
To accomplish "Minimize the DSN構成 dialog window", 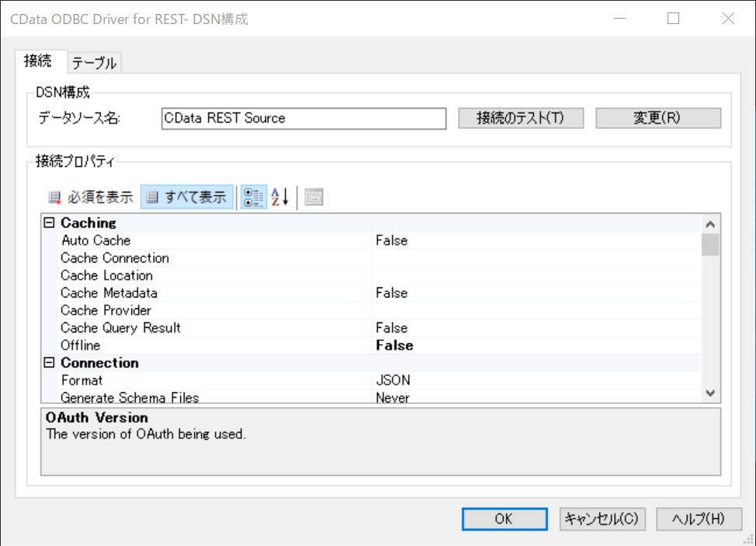I will (619, 19).
